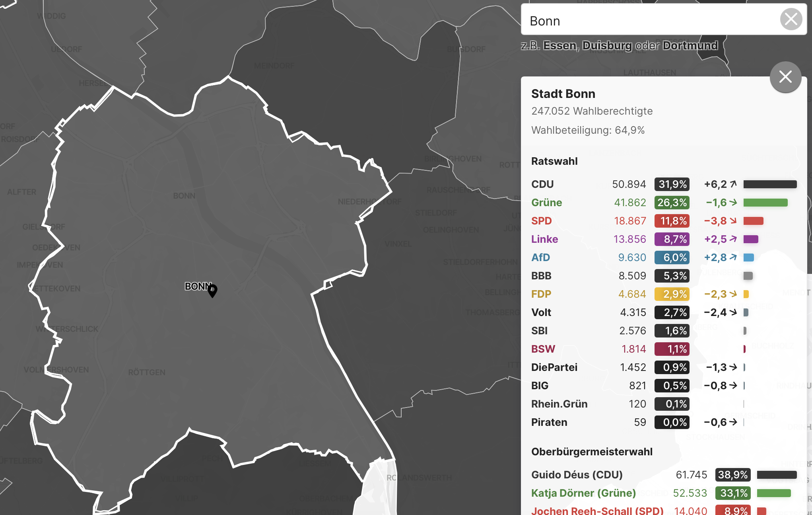812x515 pixels.
Task: Select the SPD party label
Action: click(541, 221)
